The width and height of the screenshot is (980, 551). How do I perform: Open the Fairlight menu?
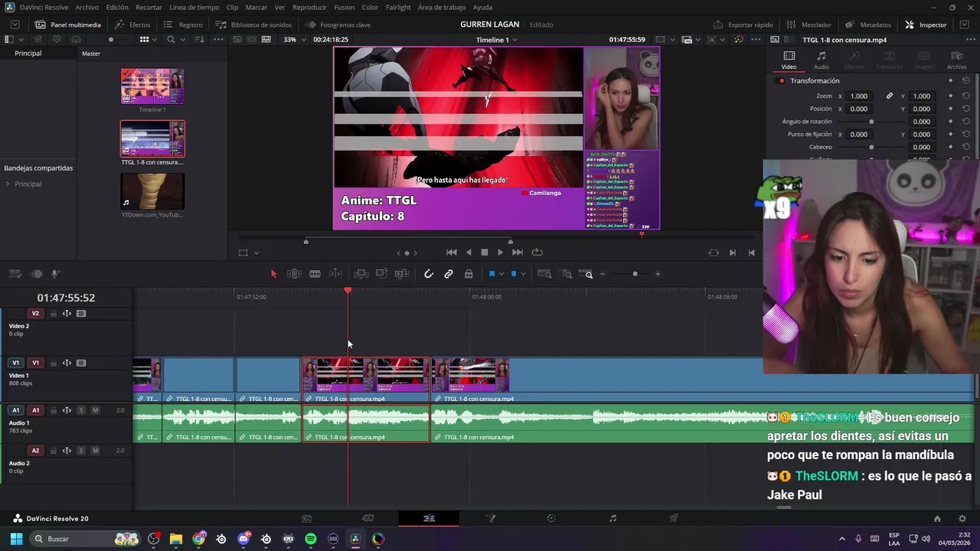[x=398, y=7]
